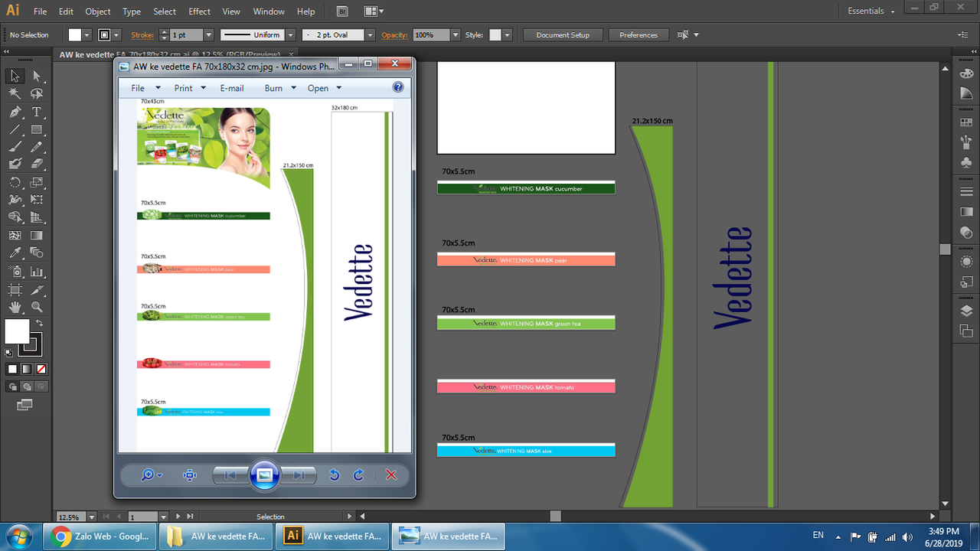980x551 pixels.
Task: Click the Document Setup button
Action: tap(563, 35)
